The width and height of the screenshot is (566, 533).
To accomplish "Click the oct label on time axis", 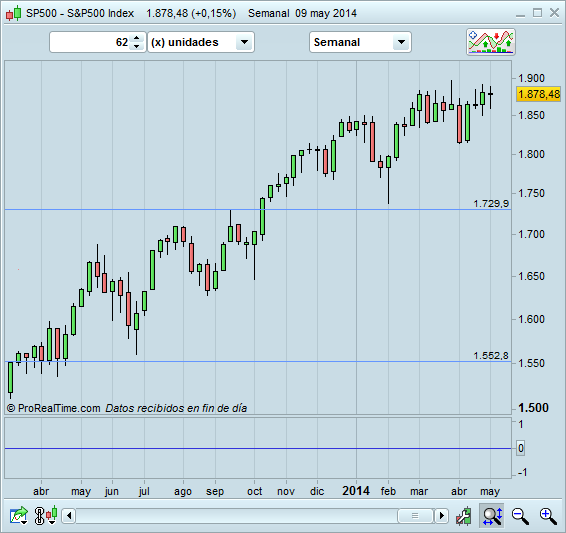I will click(x=254, y=491).
